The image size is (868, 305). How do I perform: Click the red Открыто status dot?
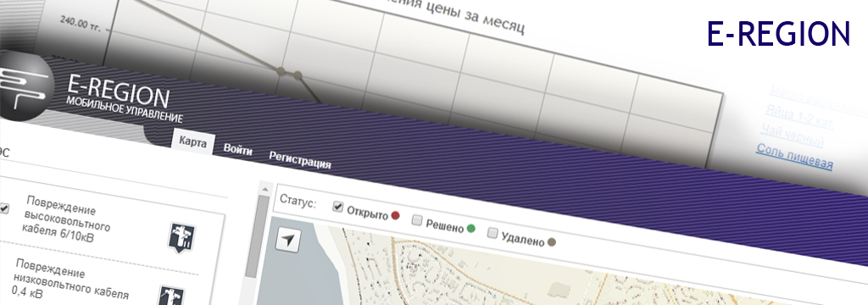pyautogui.click(x=395, y=215)
